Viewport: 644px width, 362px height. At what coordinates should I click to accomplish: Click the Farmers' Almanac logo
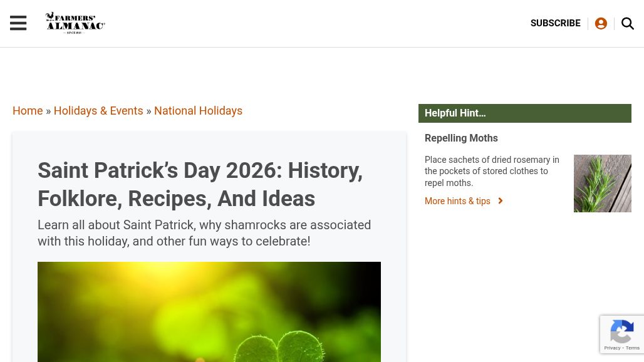click(x=75, y=23)
